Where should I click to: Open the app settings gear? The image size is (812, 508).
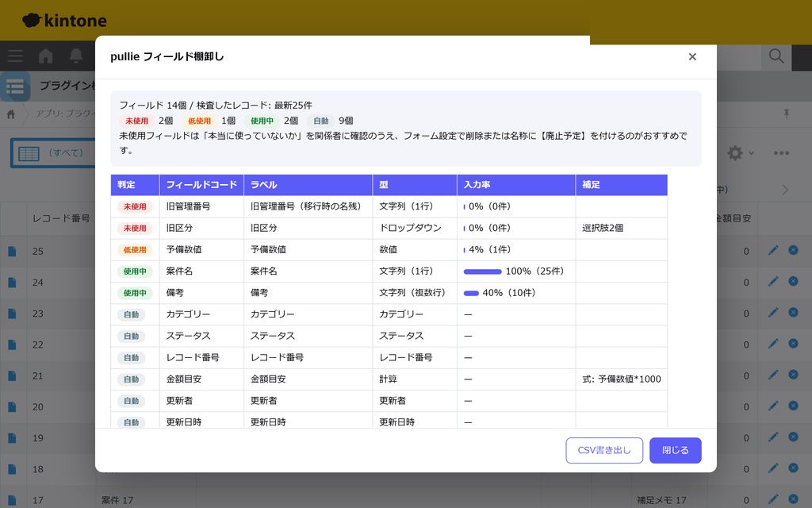(x=735, y=153)
